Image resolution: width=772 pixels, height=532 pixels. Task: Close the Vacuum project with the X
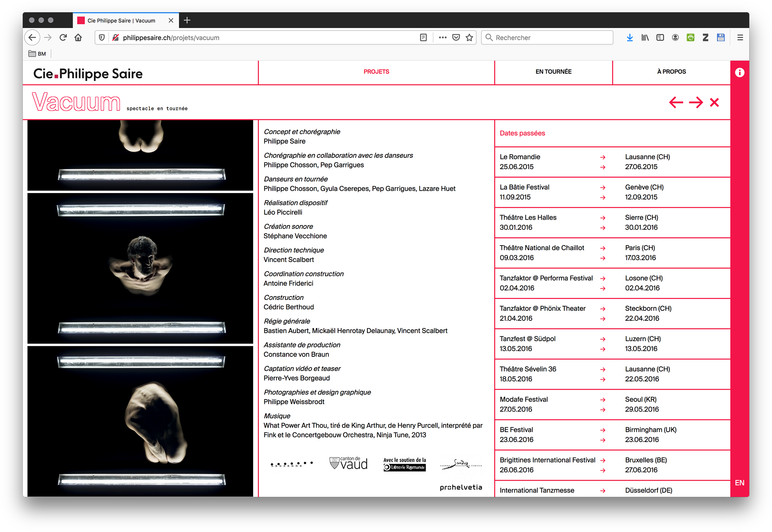pyautogui.click(x=714, y=102)
